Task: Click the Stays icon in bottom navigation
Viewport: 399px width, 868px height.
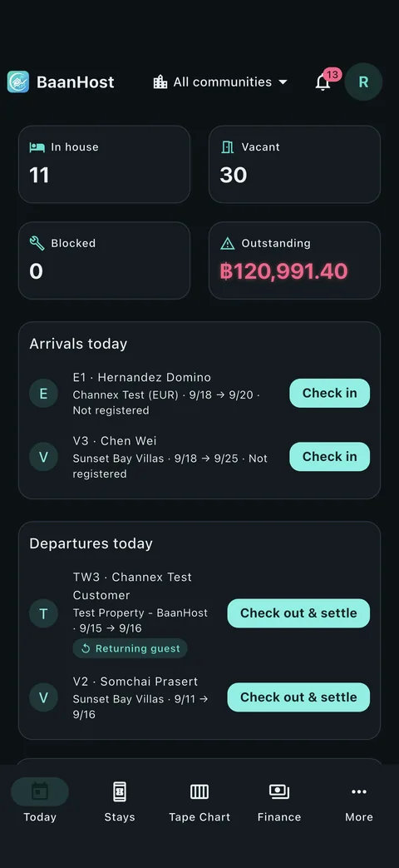Action: pos(120,791)
